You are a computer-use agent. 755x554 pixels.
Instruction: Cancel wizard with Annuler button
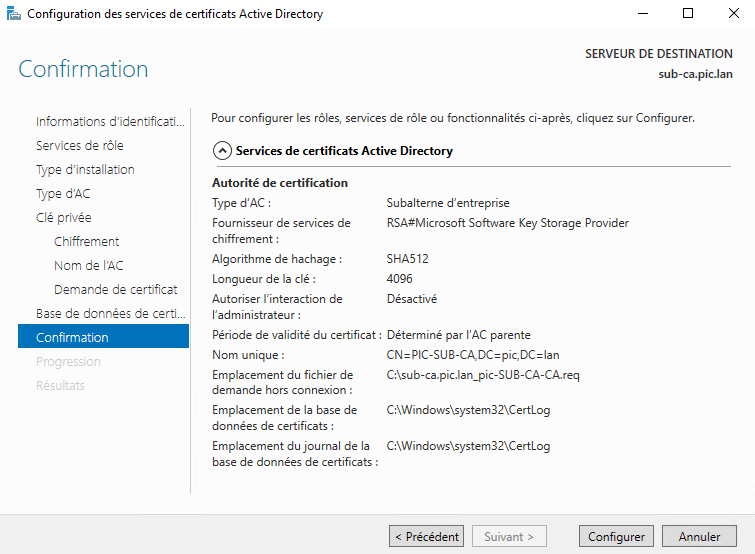pos(699,536)
